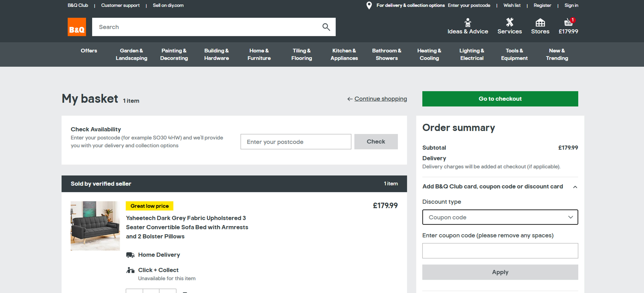Click Go to checkout button
The width and height of the screenshot is (644, 293).
(500, 99)
